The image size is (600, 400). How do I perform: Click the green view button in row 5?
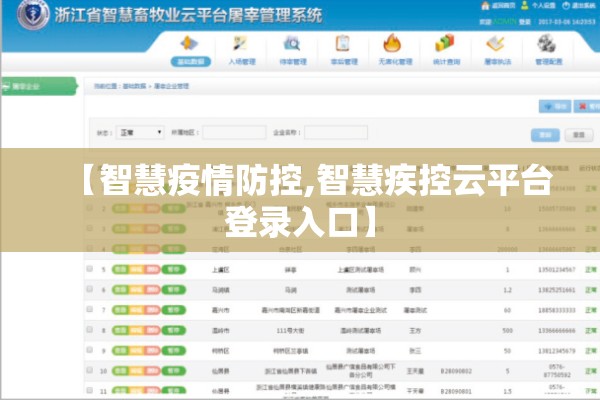point(120,269)
